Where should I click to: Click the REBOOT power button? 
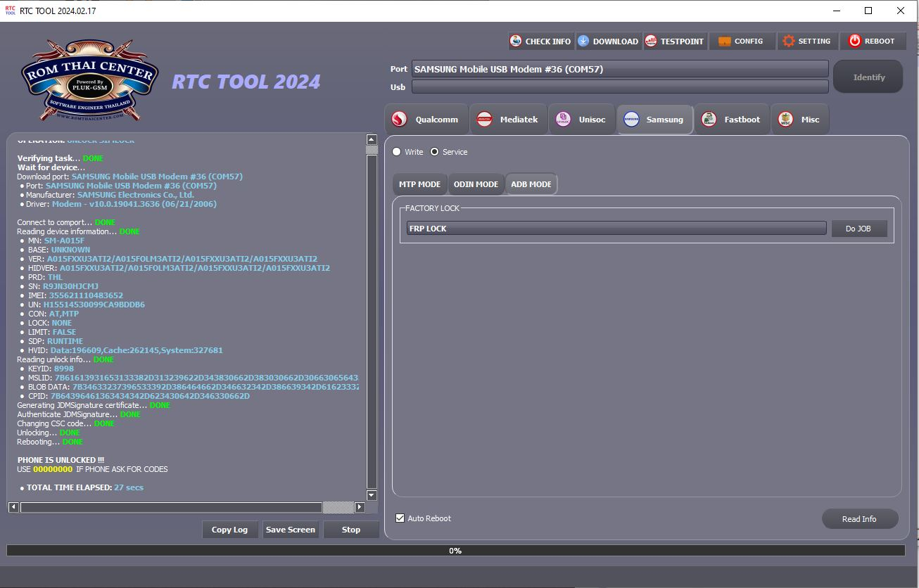pyautogui.click(x=873, y=41)
